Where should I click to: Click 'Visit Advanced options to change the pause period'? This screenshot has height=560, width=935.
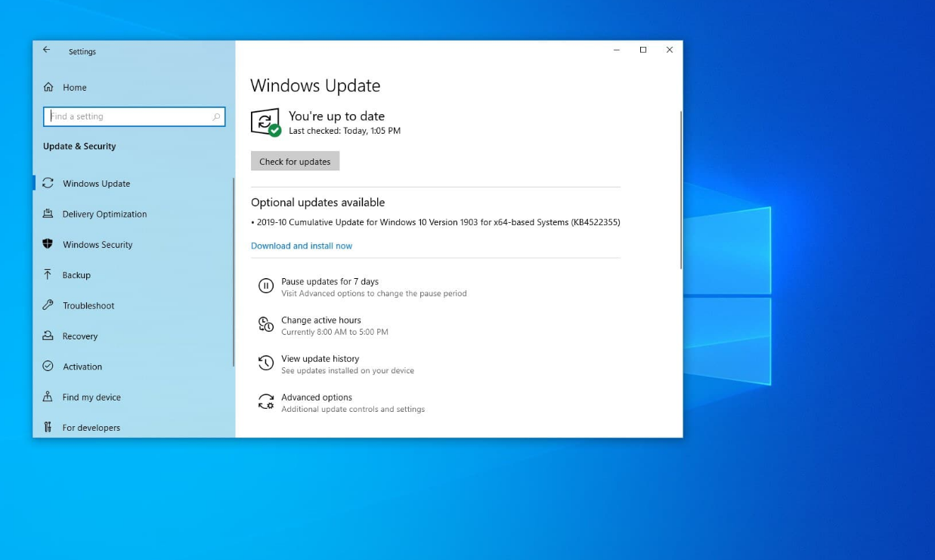coord(374,293)
